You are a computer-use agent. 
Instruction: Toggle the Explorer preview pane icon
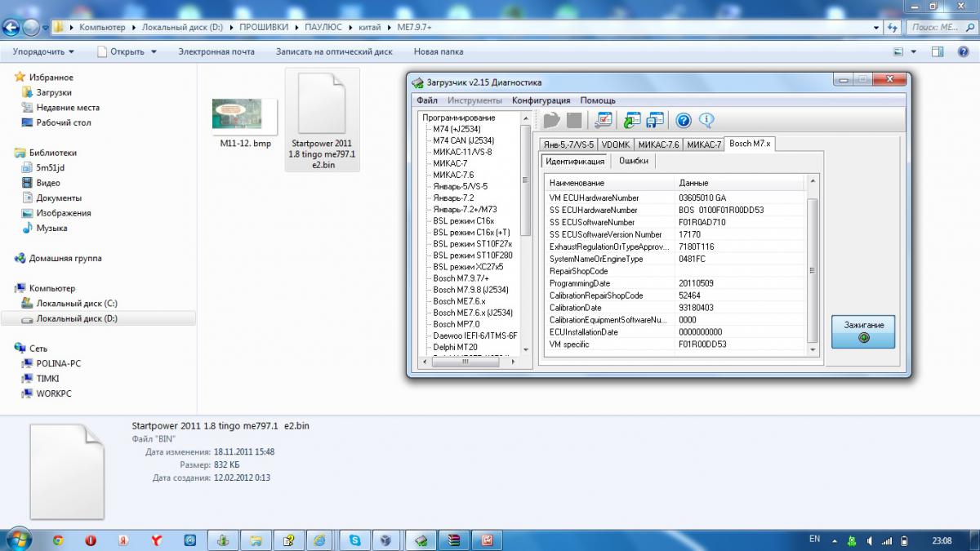coord(938,51)
